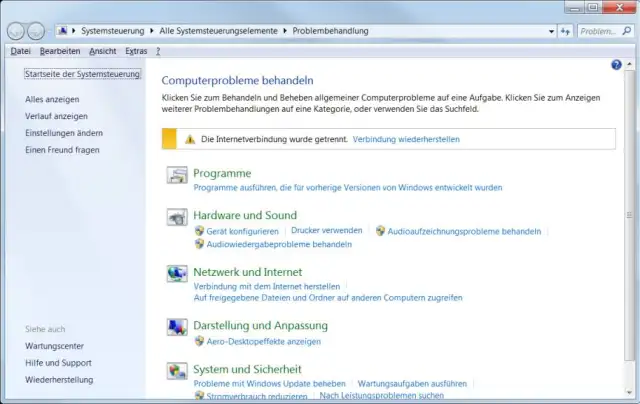Open the Ansicht menu
This screenshot has height=404, width=640.
tap(103, 50)
